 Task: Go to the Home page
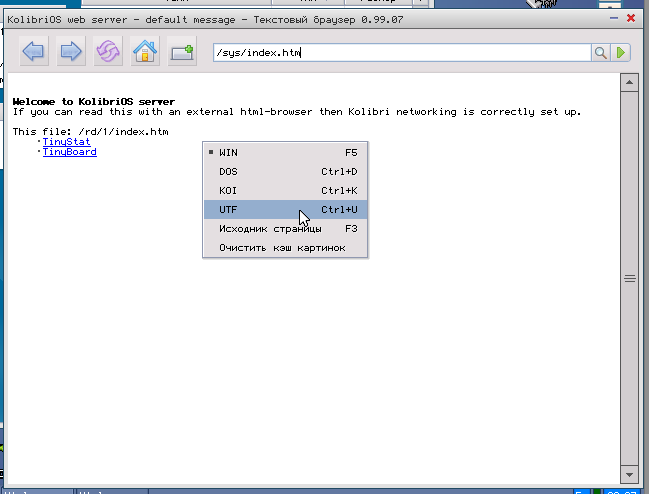(145, 52)
